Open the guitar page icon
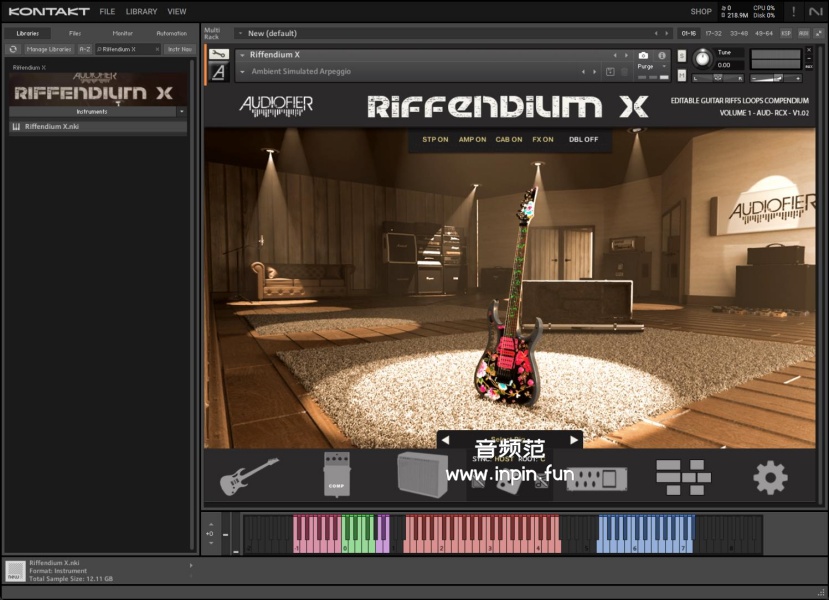The image size is (829, 600). coord(248,476)
